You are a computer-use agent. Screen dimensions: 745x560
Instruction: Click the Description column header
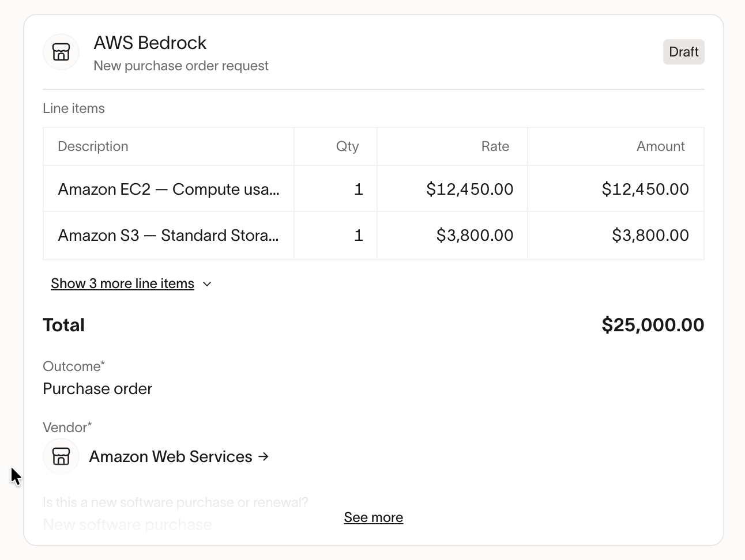(93, 146)
